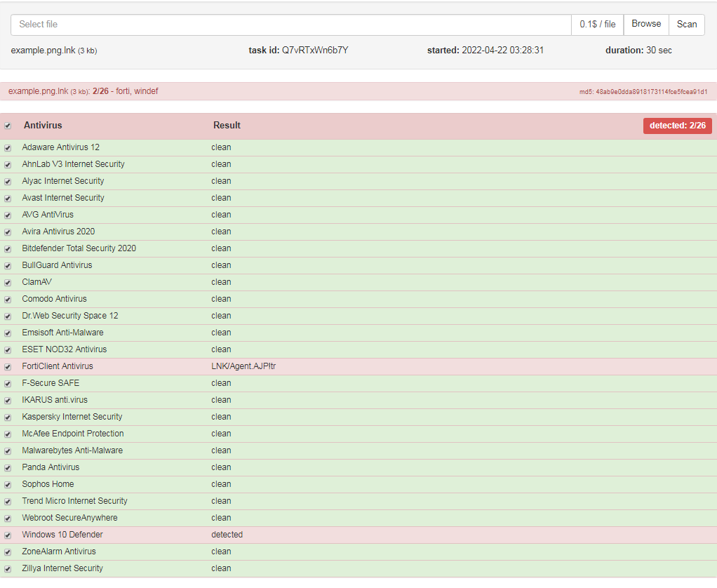Toggle the Alyac Internet Security checkbox
The width and height of the screenshot is (717, 588).
tap(8, 182)
